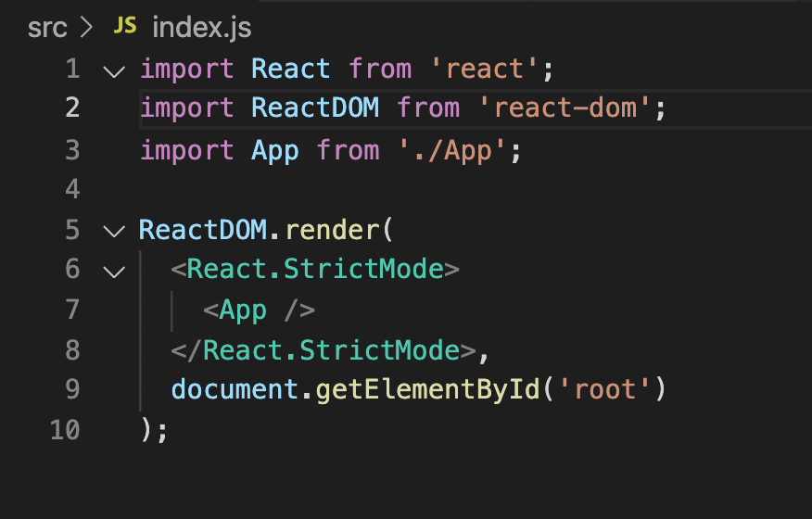Collapse the React.StrictMode fold arrow on line 6
The width and height of the screenshot is (812, 519).
(114, 272)
